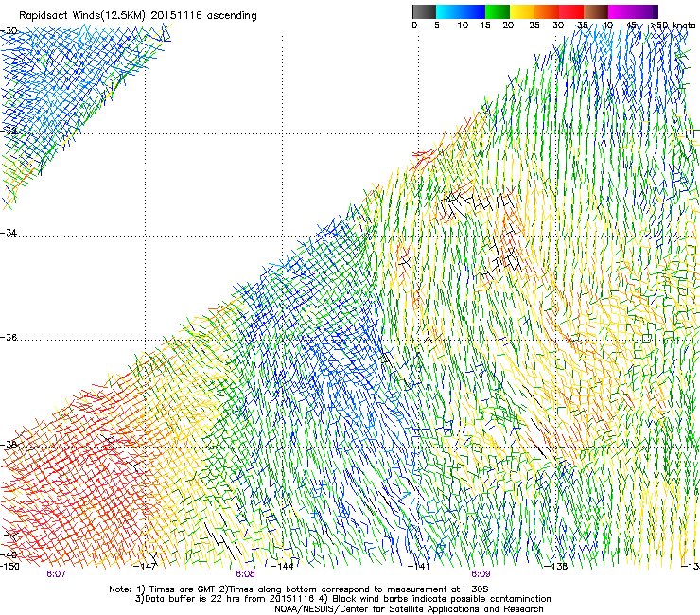Click the '0' label under the legend
Viewport: 700px width, 615px height.
pos(414,26)
